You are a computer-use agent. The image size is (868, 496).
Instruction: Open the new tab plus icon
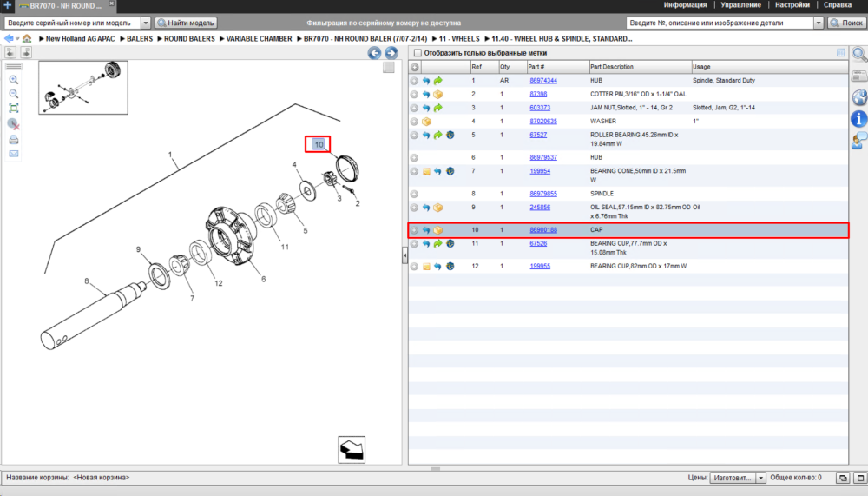(7, 5)
